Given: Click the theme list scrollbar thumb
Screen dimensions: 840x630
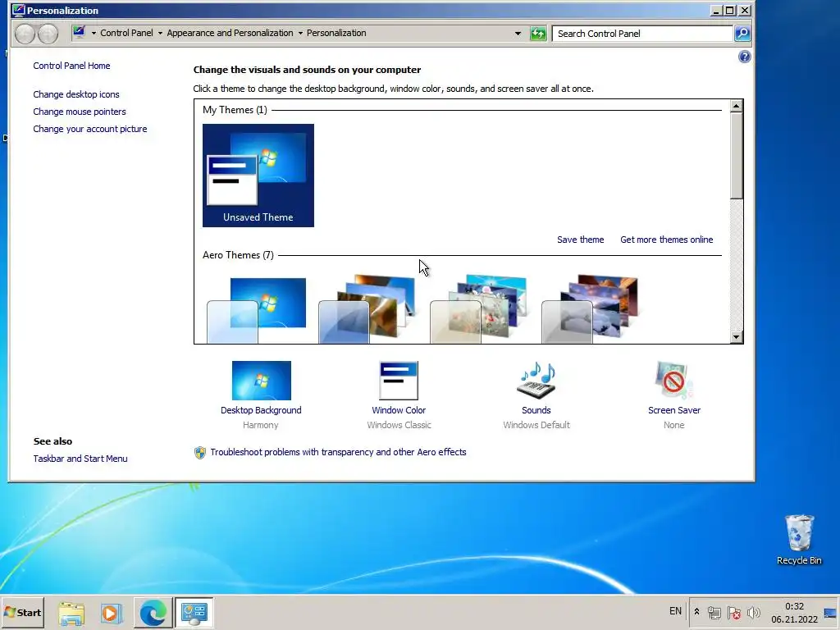Looking at the screenshot, I should [x=736, y=155].
